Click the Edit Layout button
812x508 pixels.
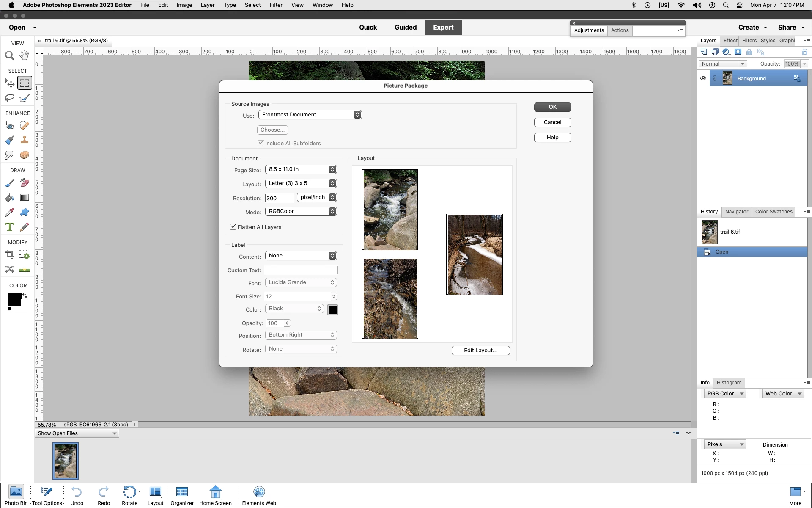tap(480, 351)
